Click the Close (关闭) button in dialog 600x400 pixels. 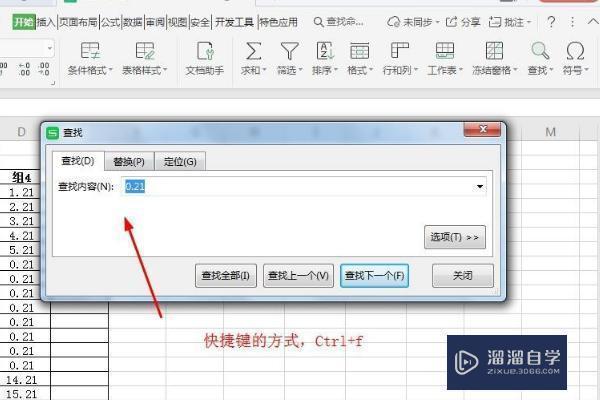463,276
